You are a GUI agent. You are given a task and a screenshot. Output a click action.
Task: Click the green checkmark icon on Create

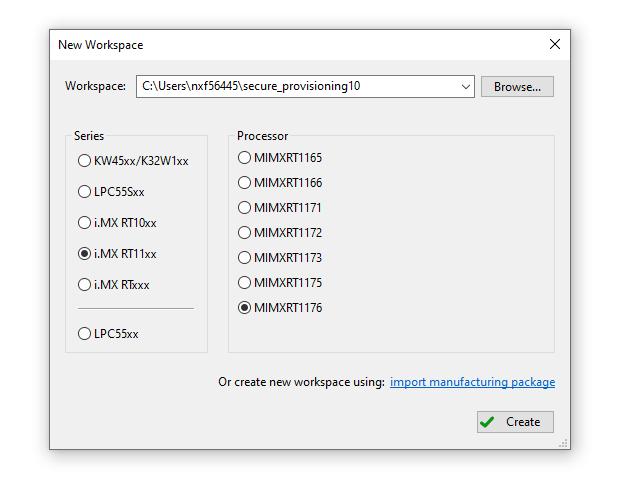point(488,422)
